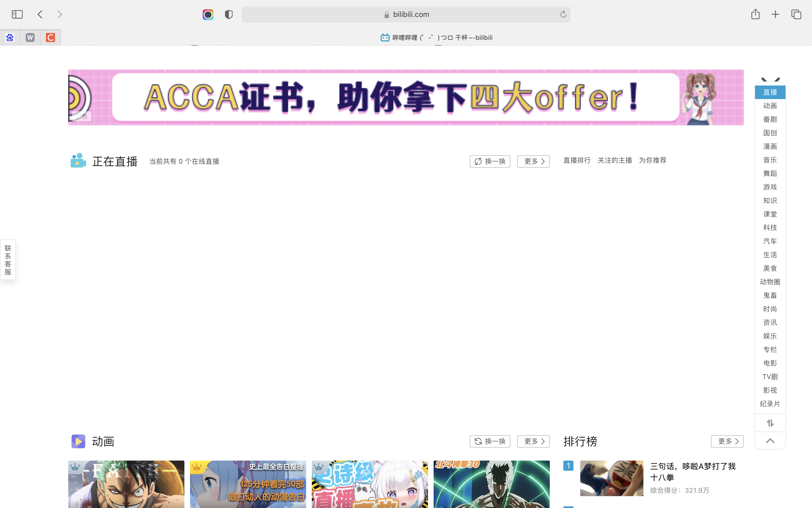Switch to the W pinned tab
This screenshot has width=812, height=508.
[x=30, y=38]
